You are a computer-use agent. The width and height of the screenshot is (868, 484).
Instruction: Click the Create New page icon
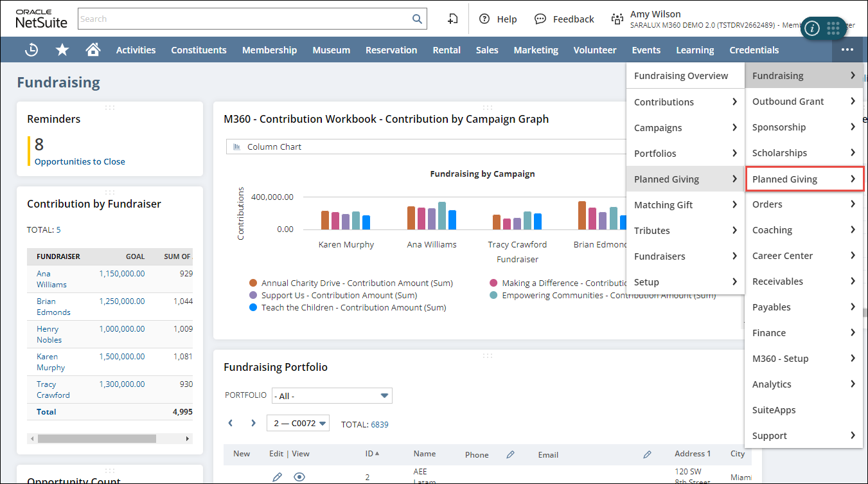(453, 19)
